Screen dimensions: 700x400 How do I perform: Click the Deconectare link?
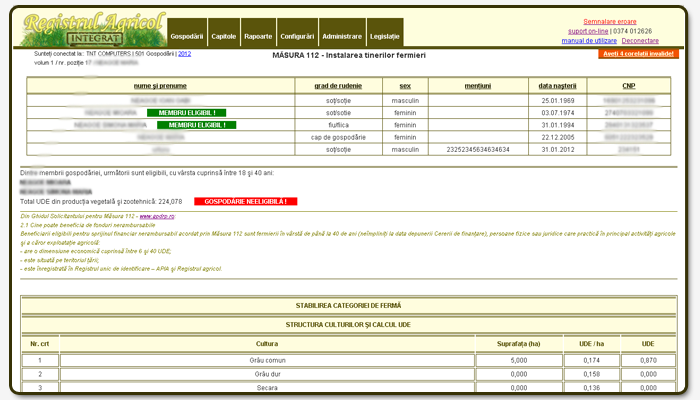(640, 41)
